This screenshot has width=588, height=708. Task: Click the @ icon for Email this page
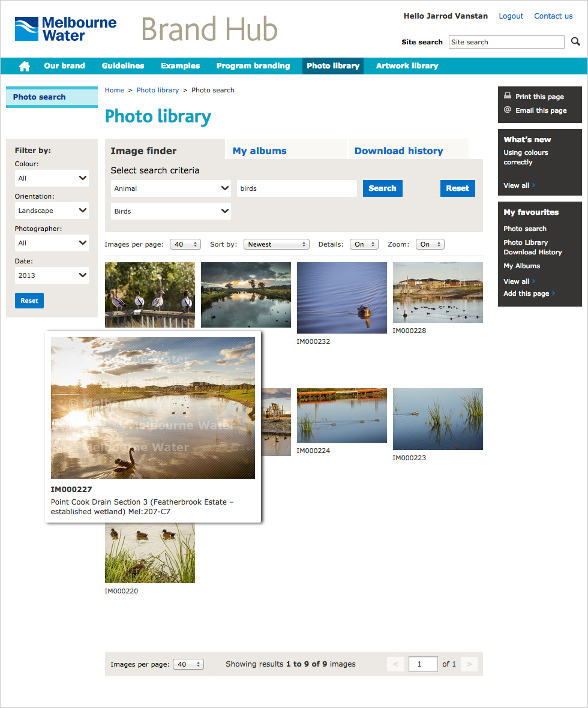coord(508,110)
